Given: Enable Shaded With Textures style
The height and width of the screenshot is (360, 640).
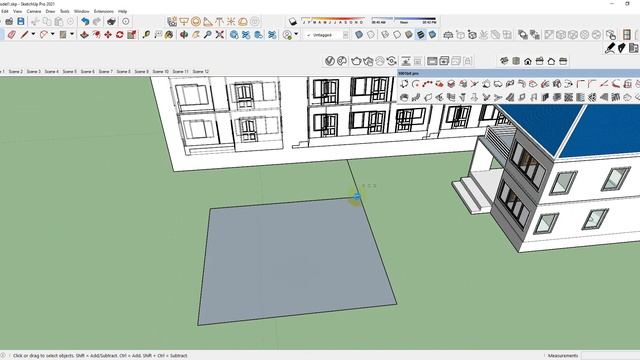Looking at the screenshot, I should point(420,35).
